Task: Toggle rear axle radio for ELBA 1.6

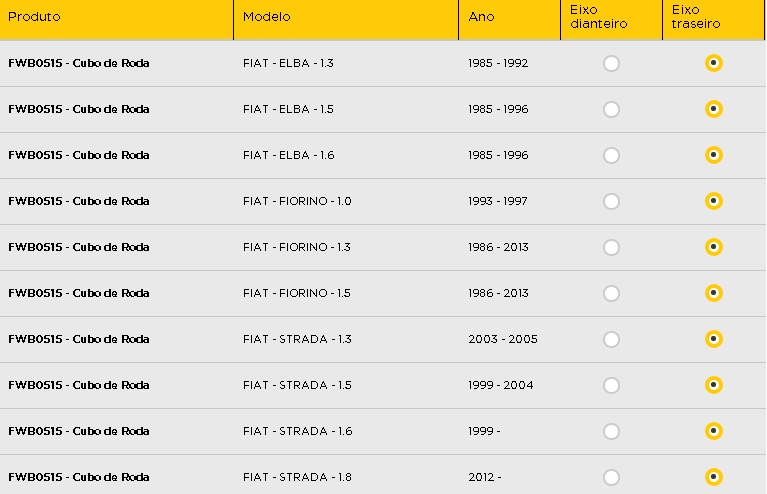Action: click(714, 155)
